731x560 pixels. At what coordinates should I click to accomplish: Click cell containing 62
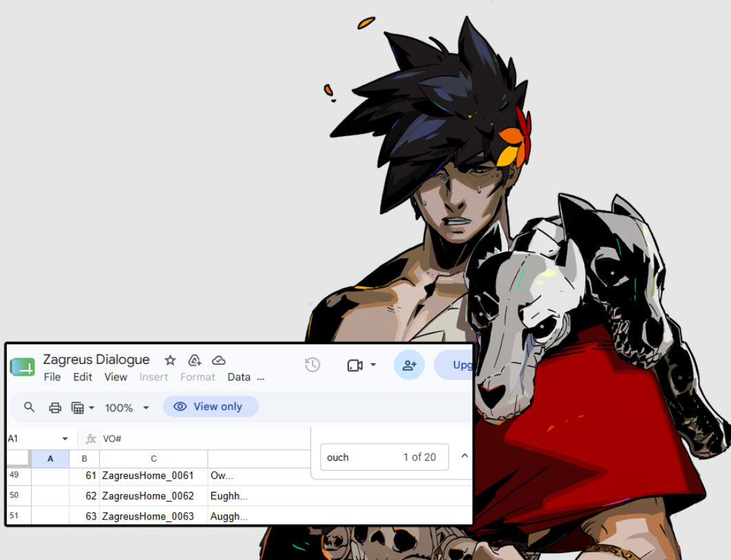pos(85,496)
